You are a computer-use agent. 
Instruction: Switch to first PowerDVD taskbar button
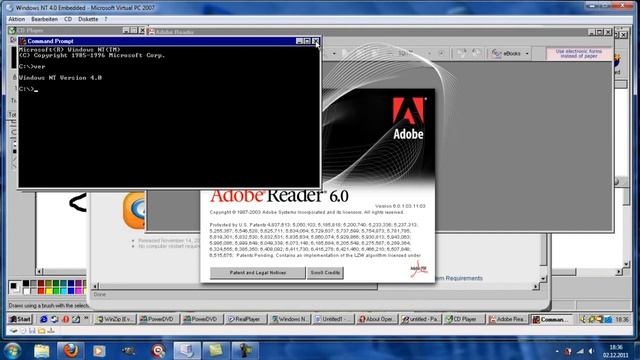point(158,319)
